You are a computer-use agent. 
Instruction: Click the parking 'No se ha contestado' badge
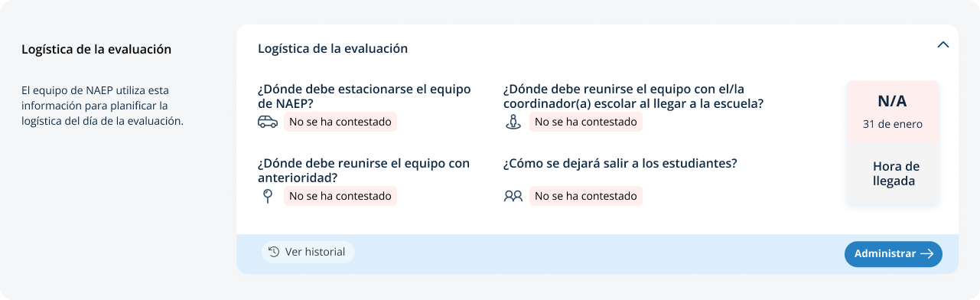pos(340,122)
